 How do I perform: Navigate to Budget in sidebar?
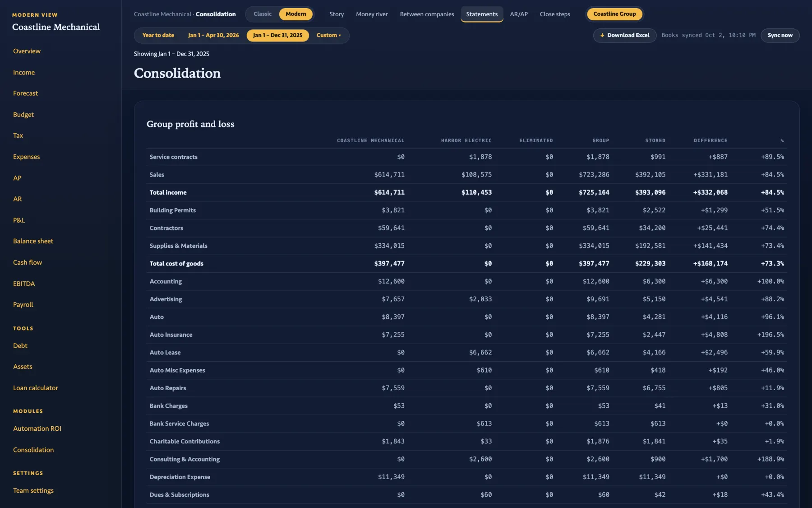coord(23,115)
